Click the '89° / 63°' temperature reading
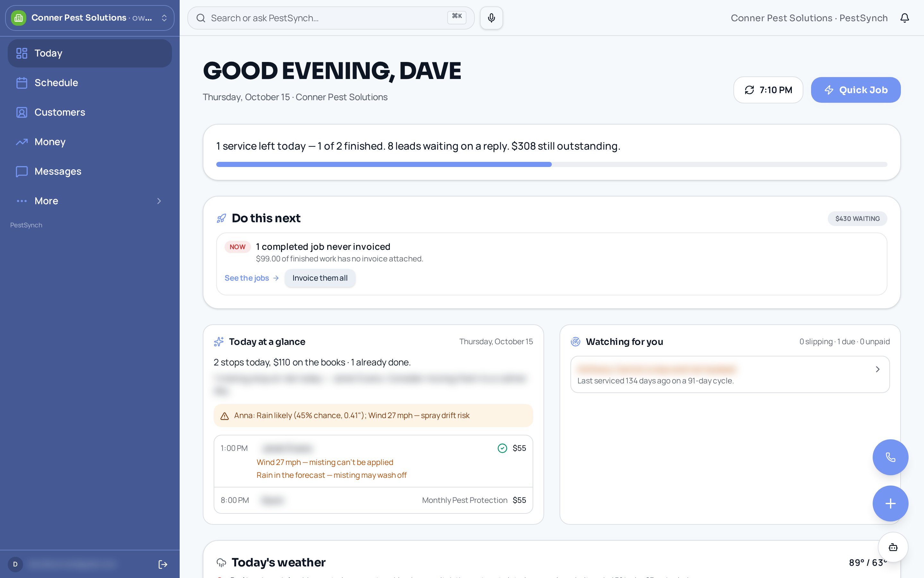The width and height of the screenshot is (924, 578). (868, 563)
